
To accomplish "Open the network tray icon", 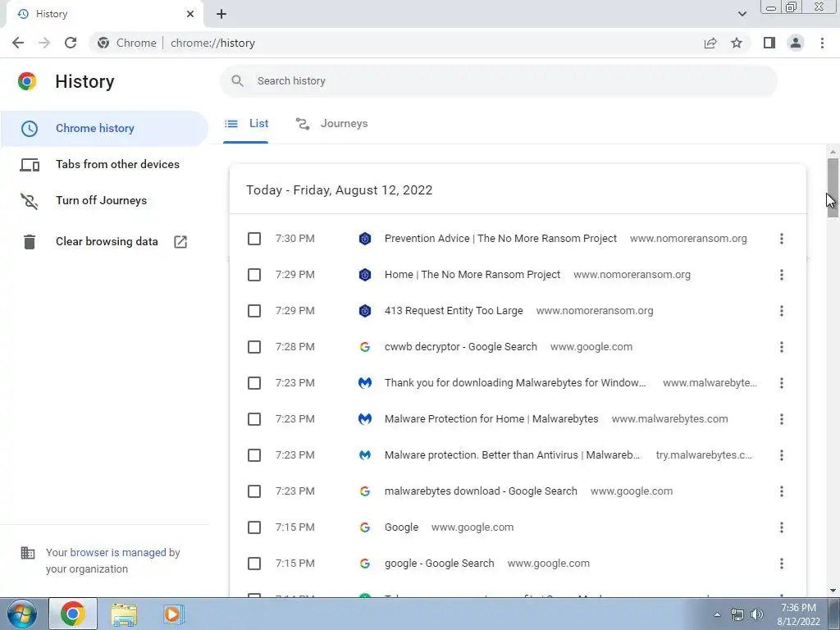I will click(x=737, y=614).
